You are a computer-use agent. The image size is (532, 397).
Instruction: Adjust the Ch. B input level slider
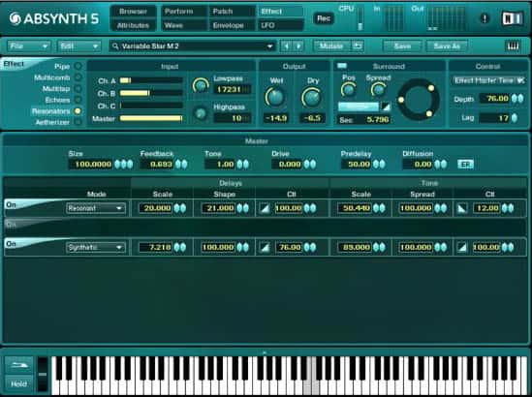point(151,93)
